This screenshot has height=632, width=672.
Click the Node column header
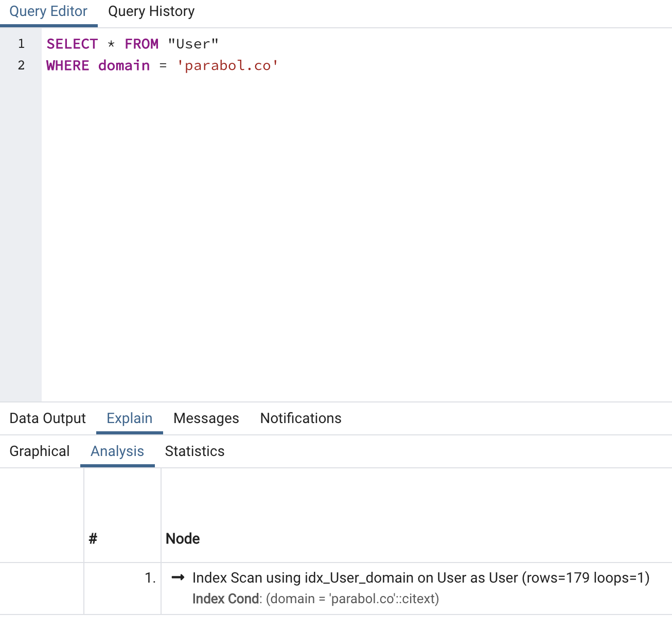coord(182,538)
